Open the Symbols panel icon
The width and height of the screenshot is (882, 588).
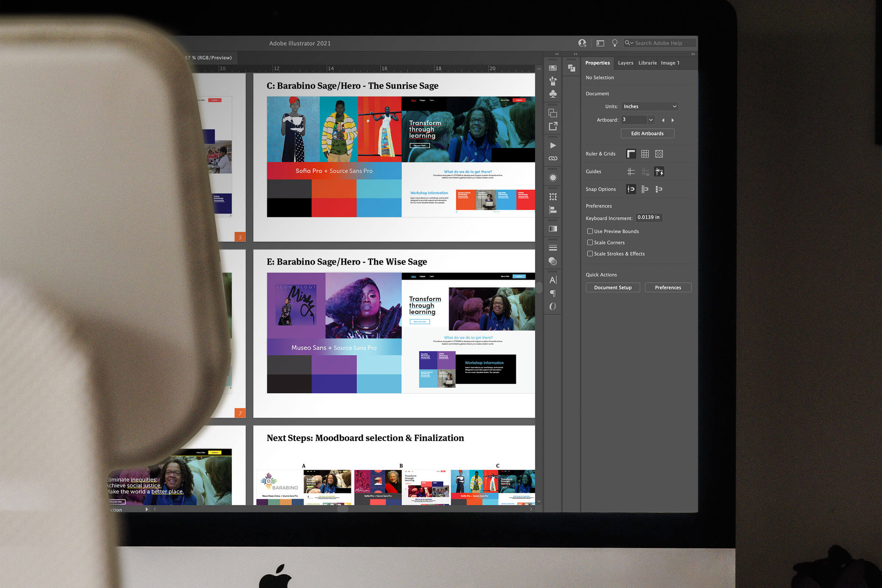click(553, 94)
